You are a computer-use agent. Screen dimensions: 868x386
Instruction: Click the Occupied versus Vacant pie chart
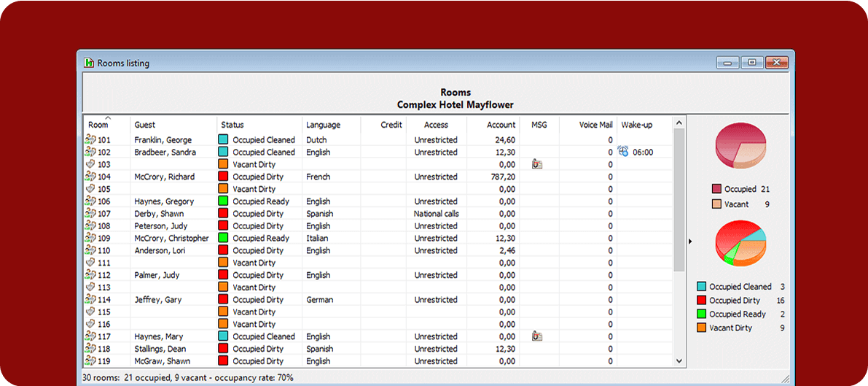pyautogui.click(x=740, y=145)
